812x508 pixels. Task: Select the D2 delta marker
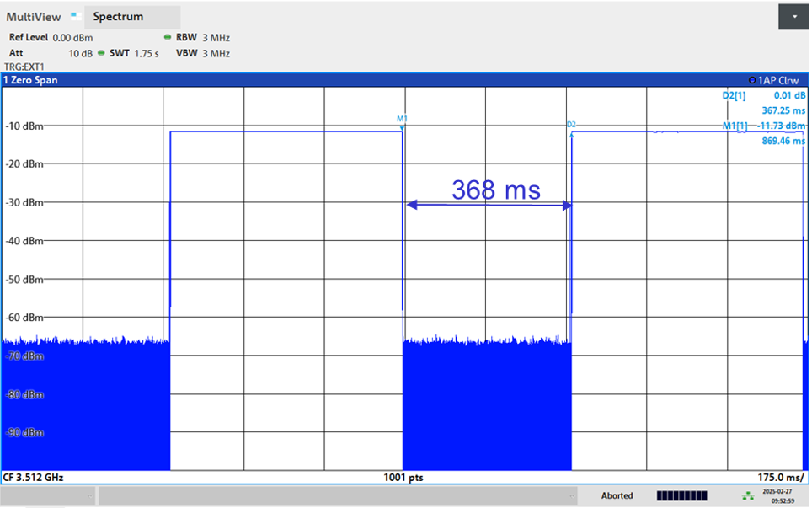(x=571, y=125)
